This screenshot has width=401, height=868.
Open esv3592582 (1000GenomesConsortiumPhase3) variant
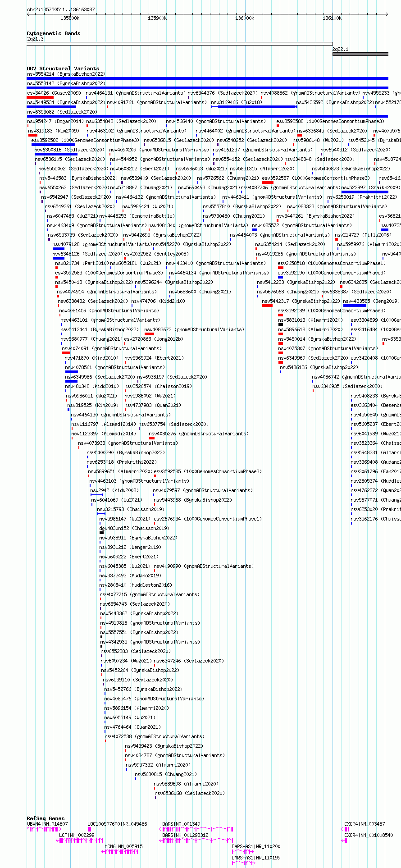tap(53, 145)
